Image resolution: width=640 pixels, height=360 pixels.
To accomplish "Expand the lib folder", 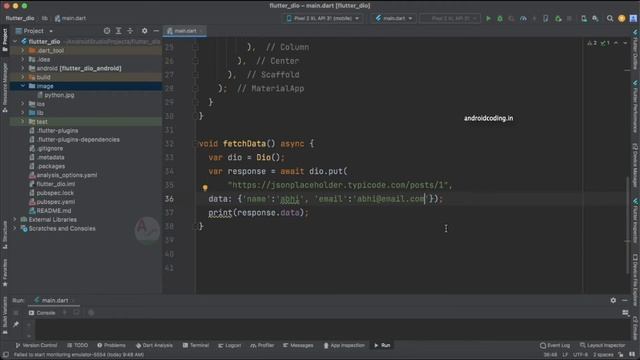I will coord(23,113).
